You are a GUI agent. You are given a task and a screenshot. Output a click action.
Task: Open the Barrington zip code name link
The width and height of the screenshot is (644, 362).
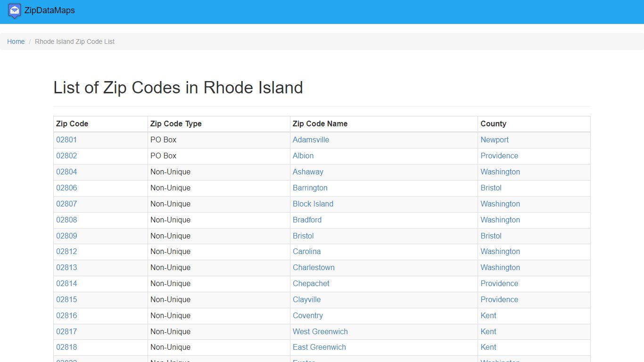310,188
